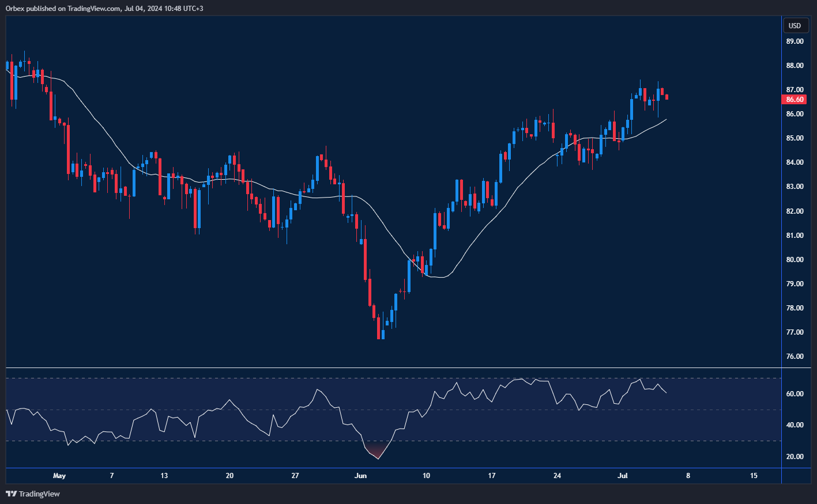Select the May label on time axis
817x504 pixels.
point(59,476)
